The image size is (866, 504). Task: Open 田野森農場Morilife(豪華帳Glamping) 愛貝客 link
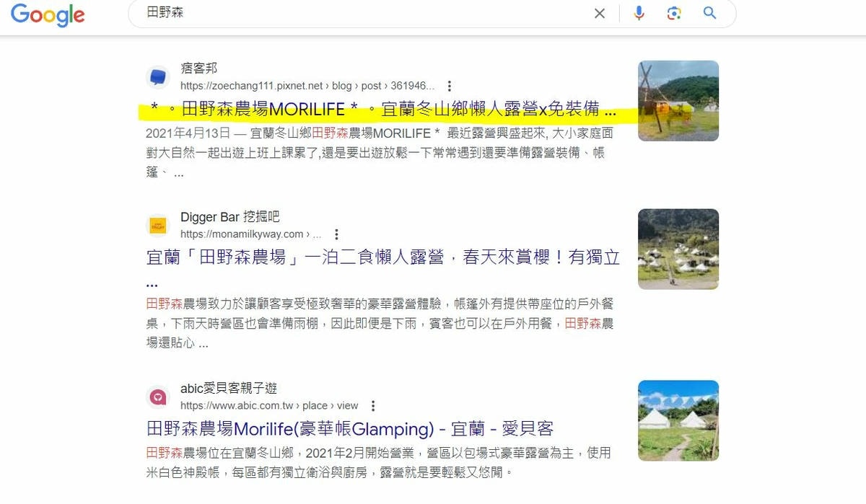coord(349,429)
